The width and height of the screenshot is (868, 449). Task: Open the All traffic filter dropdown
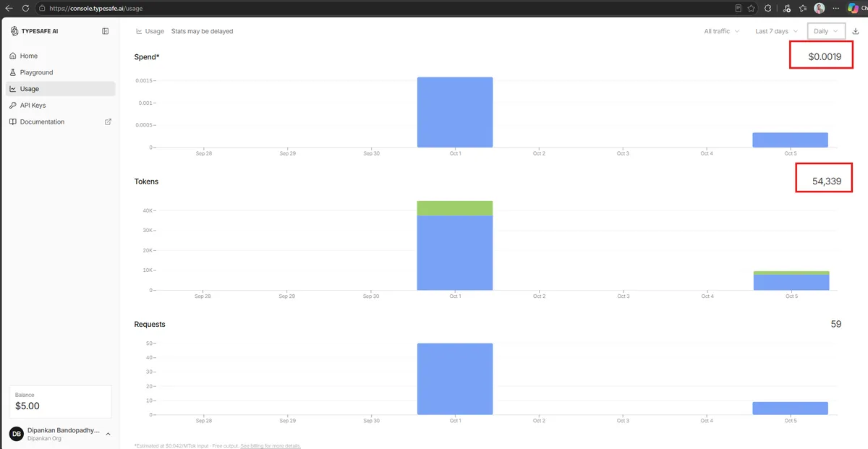click(722, 31)
